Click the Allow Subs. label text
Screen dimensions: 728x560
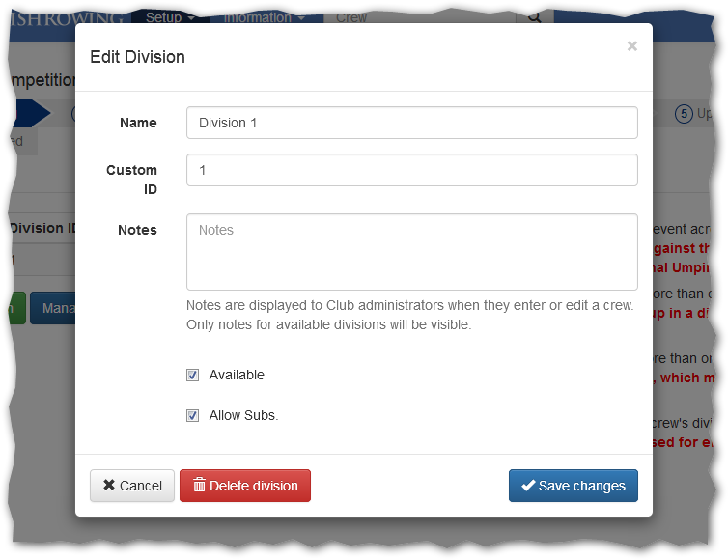click(243, 415)
